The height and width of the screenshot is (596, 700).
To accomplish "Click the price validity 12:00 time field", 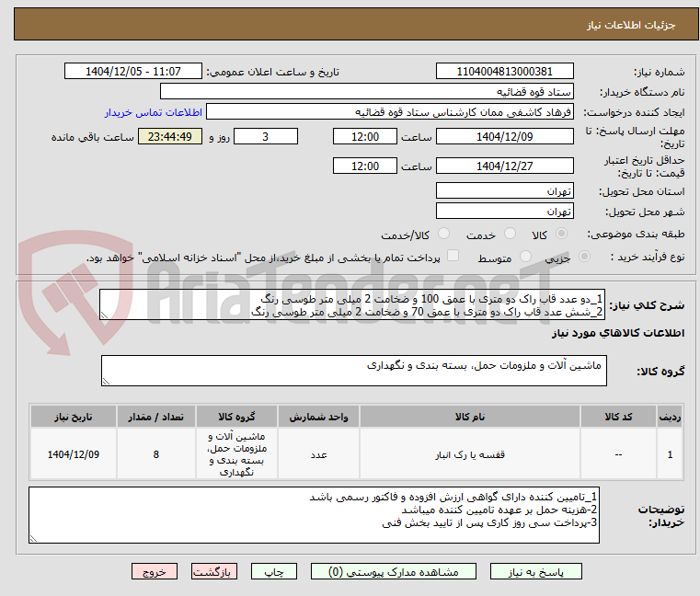I will [x=365, y=166].
